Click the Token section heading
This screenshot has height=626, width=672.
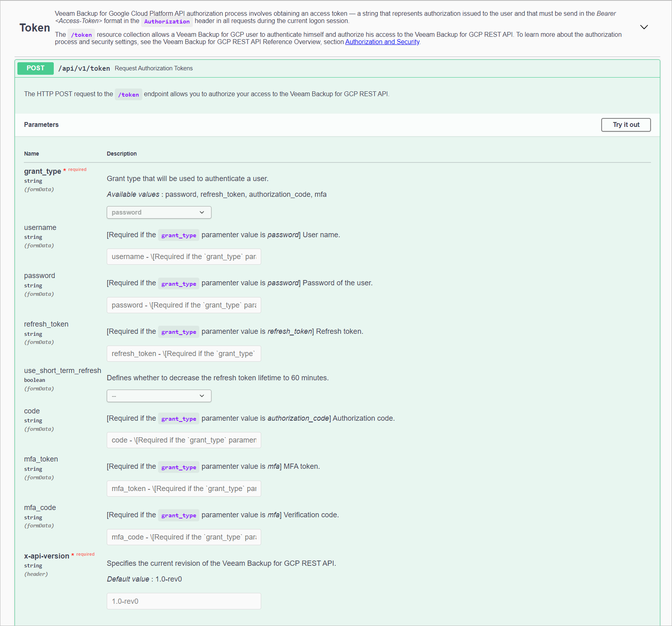click(35, 28)
